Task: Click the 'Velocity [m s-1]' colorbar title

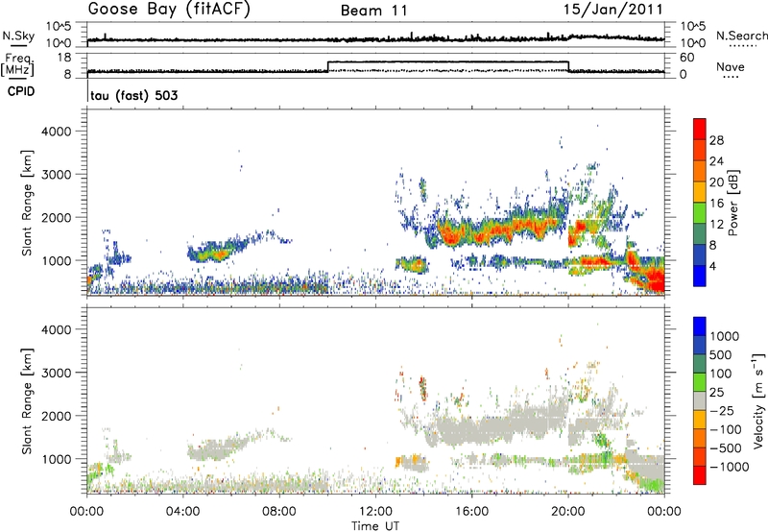Action: point(758,400)
